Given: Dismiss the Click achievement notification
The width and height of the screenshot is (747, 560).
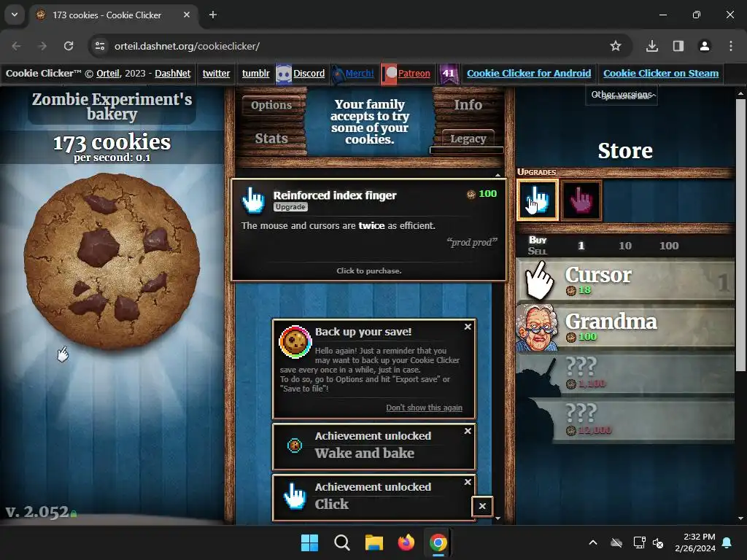Looking at the screenshot, I should [x=468, y=483].
